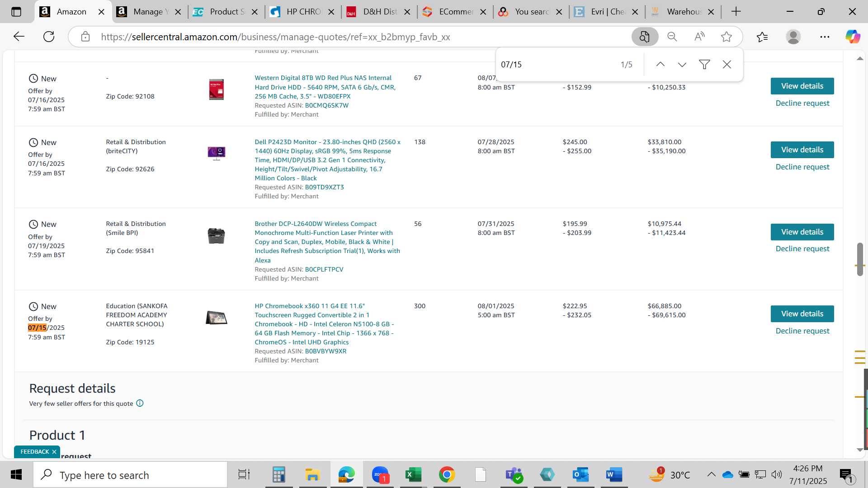Open Dell P2423D Monitor product link
The width and height of the screenshot is (868, 488).
[327, 160]
